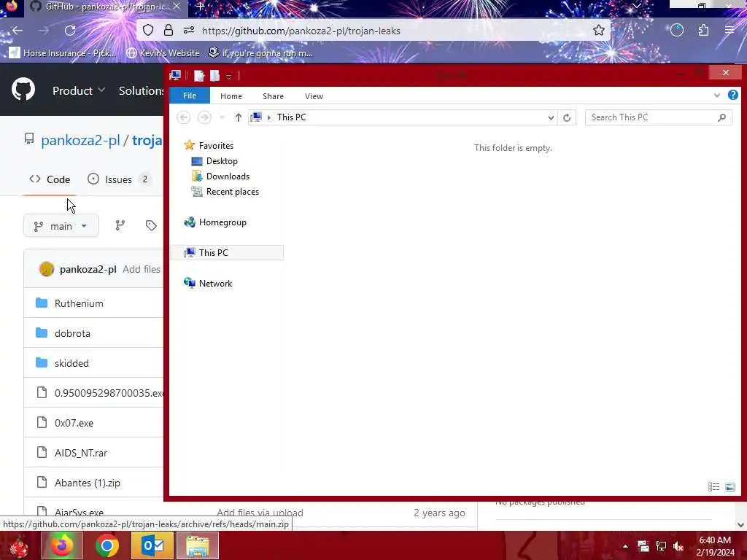
Task: Click the padlock site security icon
Action: coord(169,31)
